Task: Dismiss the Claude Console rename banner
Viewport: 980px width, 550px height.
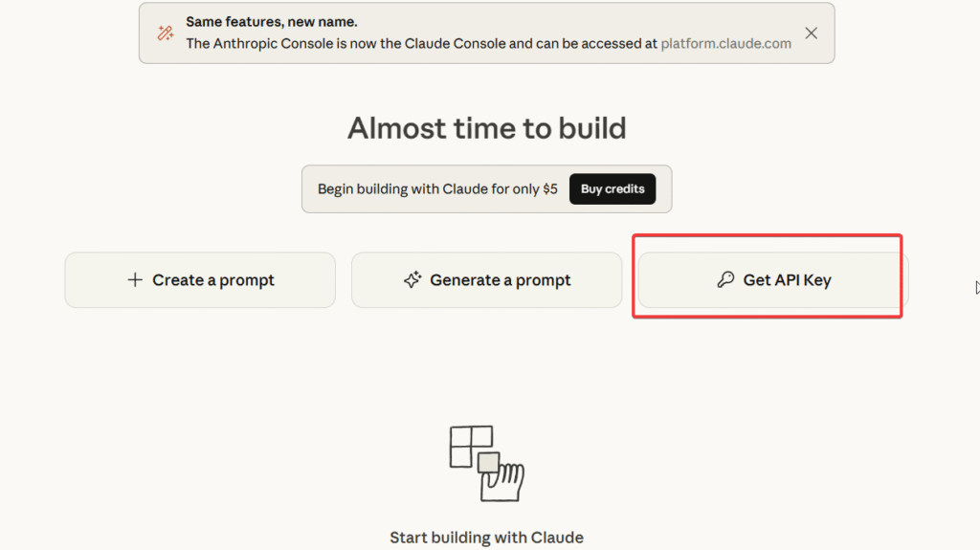Action: pyautogui.click(x=811, y=33)
